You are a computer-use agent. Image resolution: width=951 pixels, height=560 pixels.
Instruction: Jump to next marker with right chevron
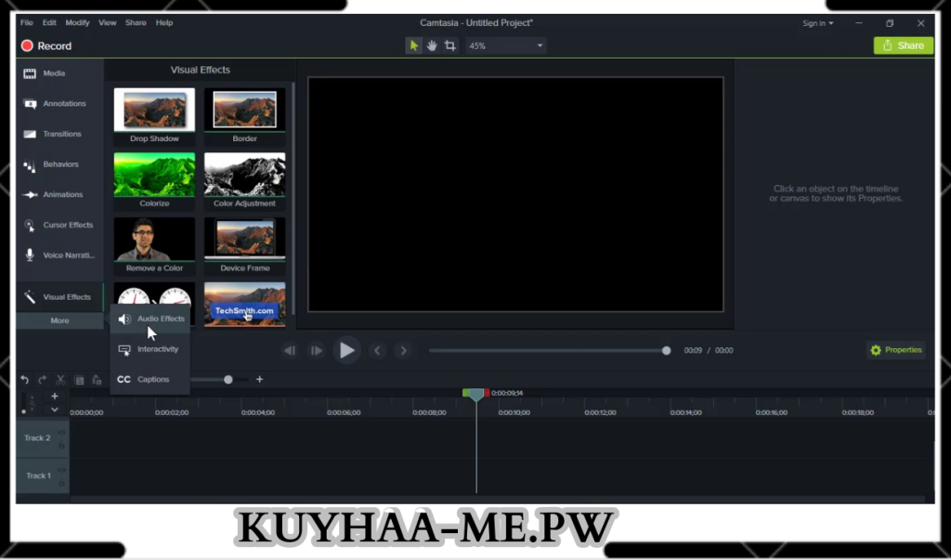(403, 350)
